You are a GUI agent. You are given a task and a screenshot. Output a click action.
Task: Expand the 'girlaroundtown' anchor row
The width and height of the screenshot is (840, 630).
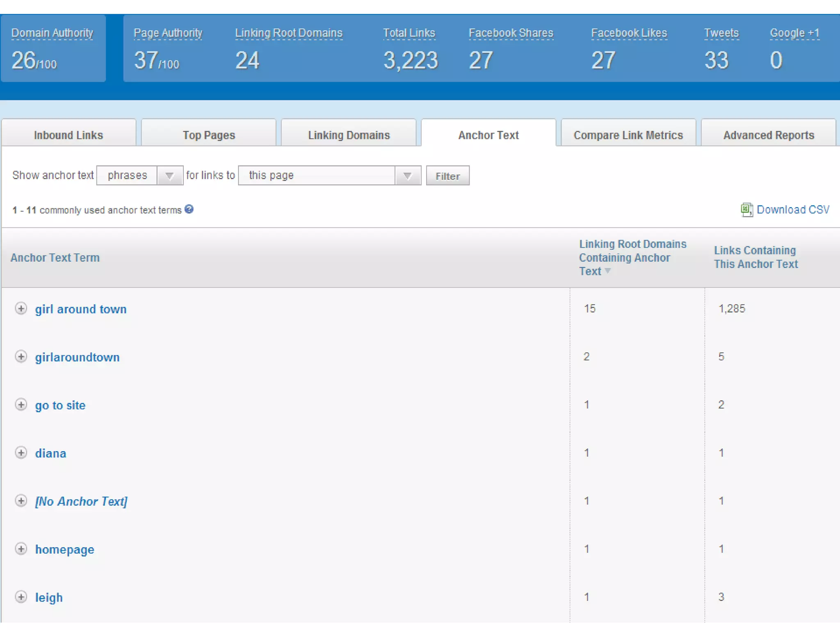click(x=21, y=356)
